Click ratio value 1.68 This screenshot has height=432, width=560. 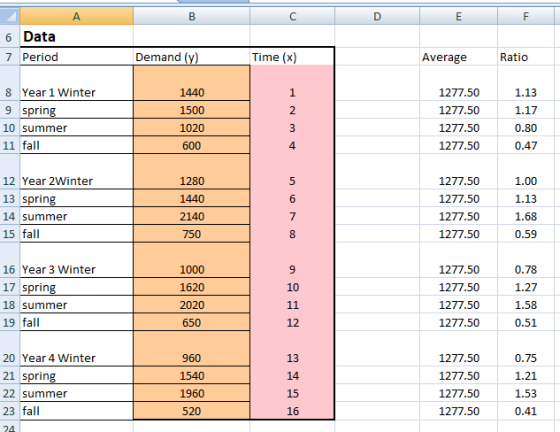click(526, 216)
